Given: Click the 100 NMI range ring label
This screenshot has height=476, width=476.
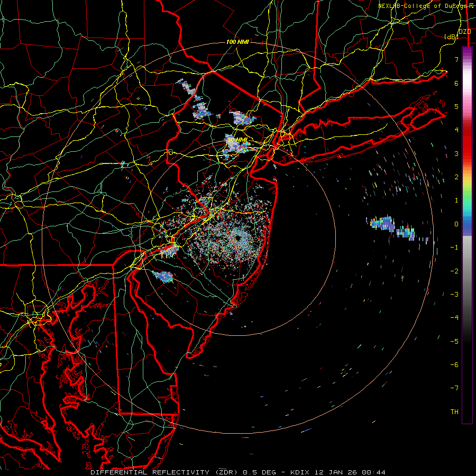Looking at the screenshot, I should pos(237,42).
